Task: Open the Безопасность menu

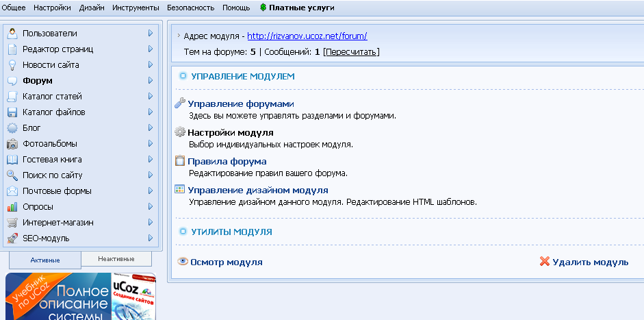Action: (x=191, y=8)
